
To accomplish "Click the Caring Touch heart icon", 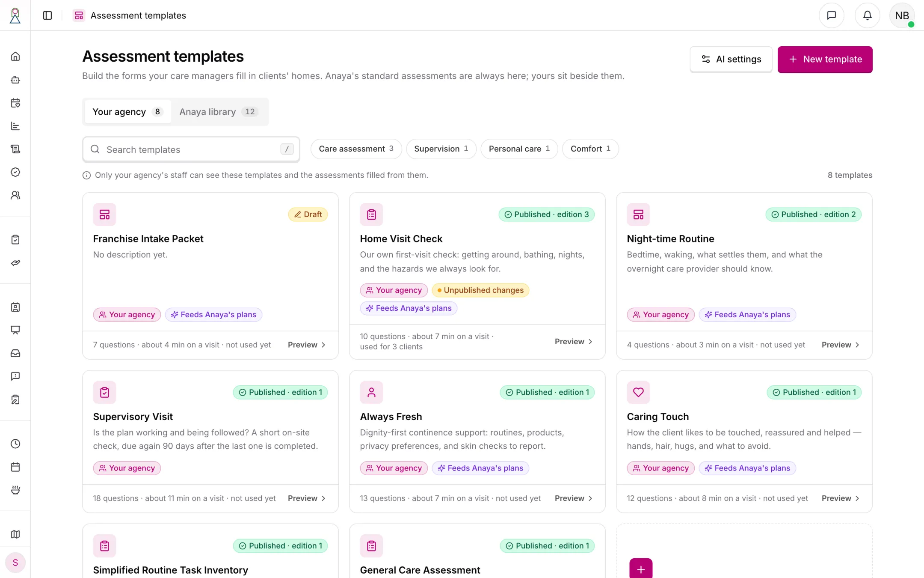I will click(638, 392).
